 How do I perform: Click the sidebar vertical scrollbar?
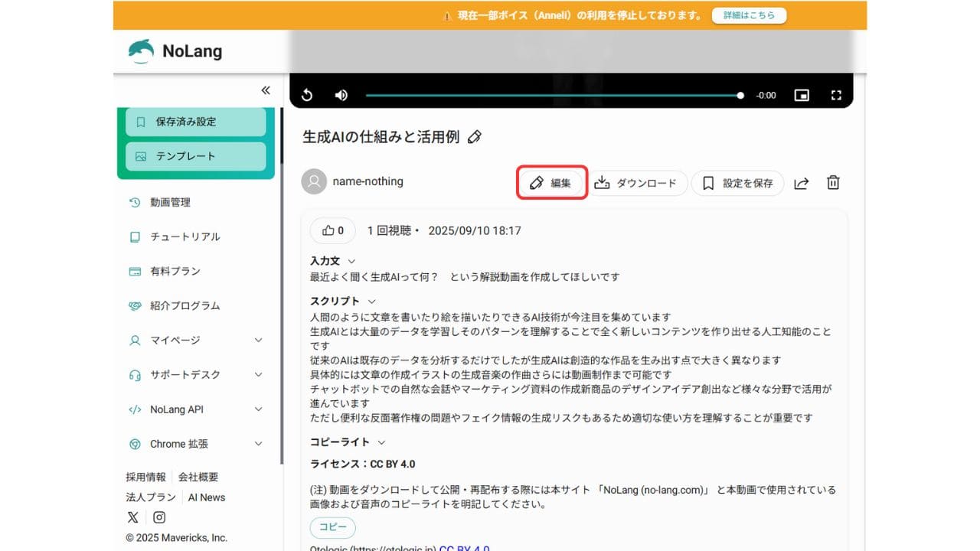[x=282, y=285]
